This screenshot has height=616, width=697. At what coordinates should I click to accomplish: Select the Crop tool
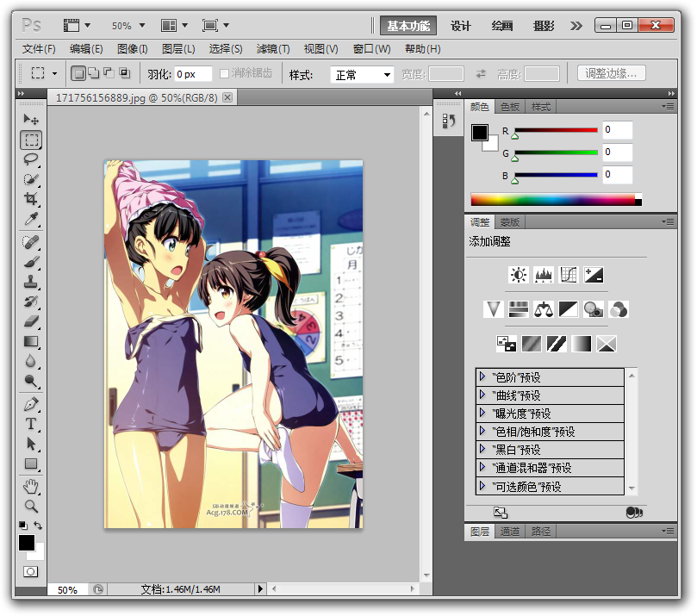click(31, 199)
